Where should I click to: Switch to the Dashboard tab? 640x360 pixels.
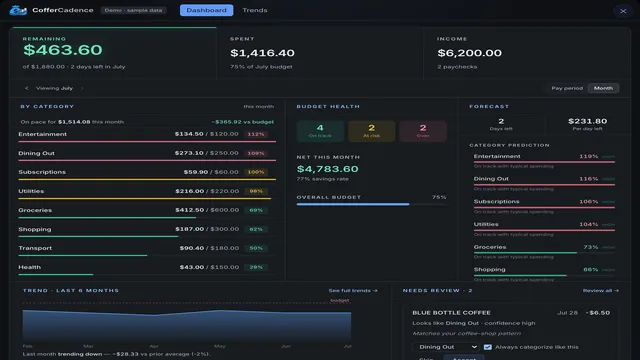[207, 10]
